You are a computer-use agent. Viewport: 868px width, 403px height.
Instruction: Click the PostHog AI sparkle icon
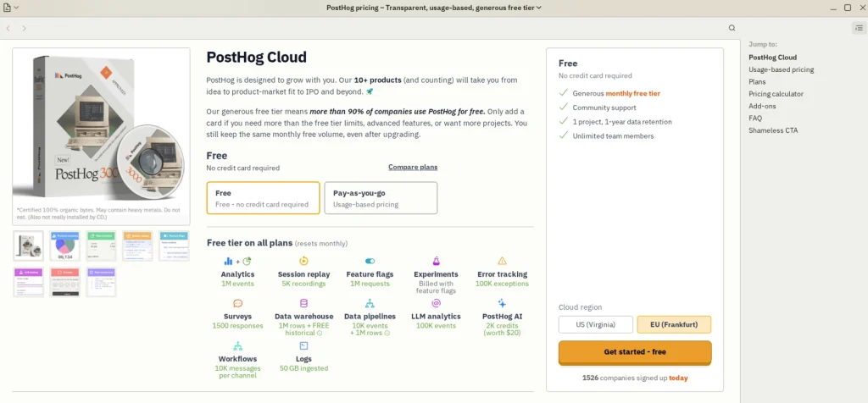coord(502,303)
